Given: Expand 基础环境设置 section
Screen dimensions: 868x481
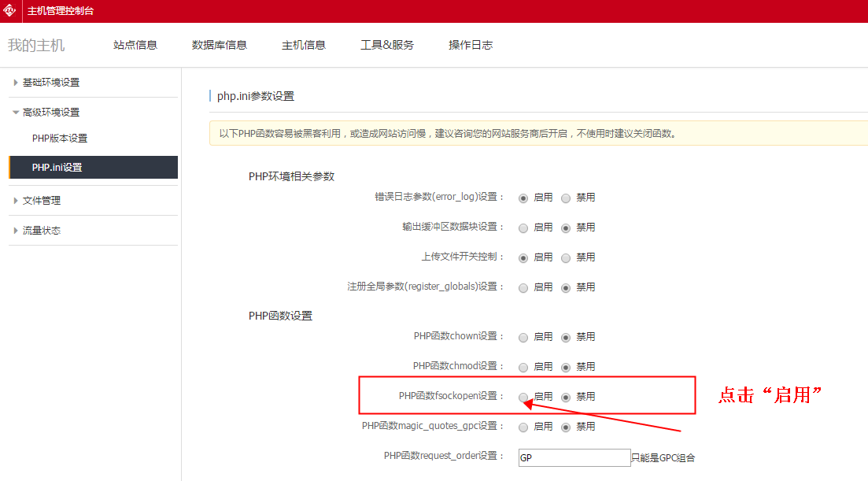Looking at the screenshot, I should [50, 83].
